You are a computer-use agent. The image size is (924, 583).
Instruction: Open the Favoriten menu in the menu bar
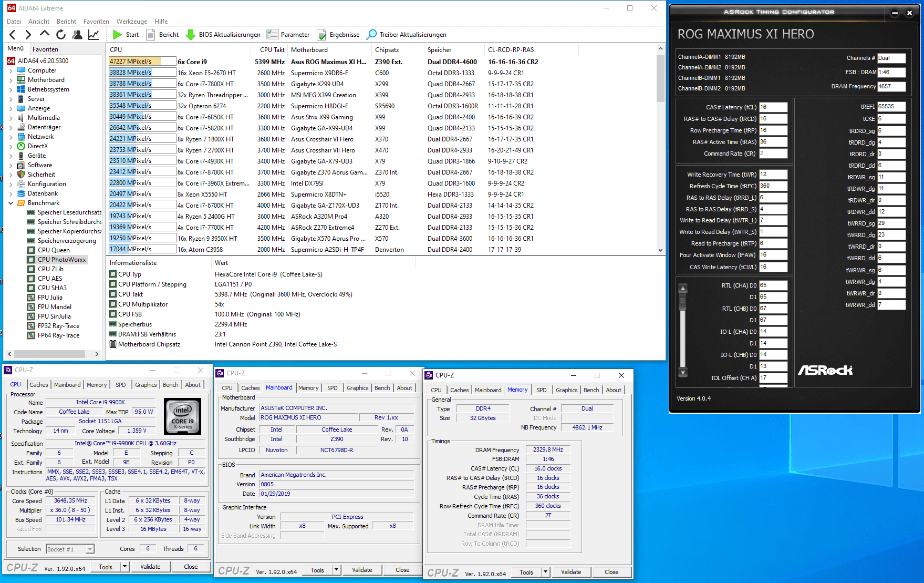(96, 22)
